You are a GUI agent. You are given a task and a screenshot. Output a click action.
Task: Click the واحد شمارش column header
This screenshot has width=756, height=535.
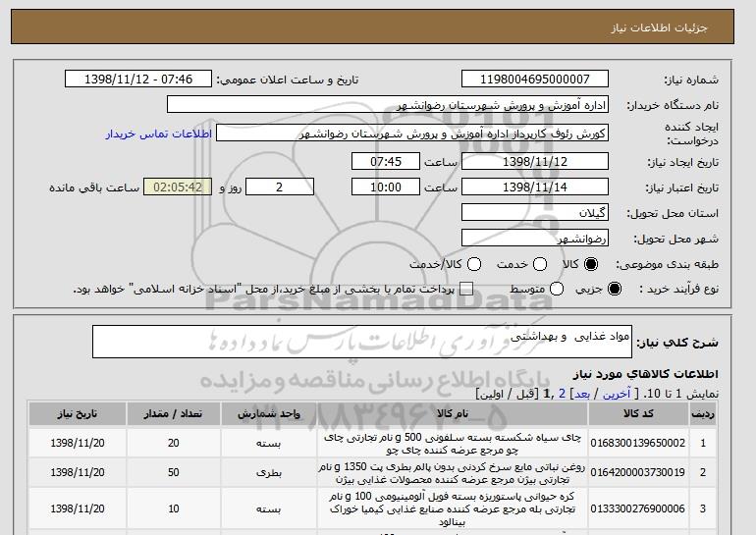coord(269,413)
